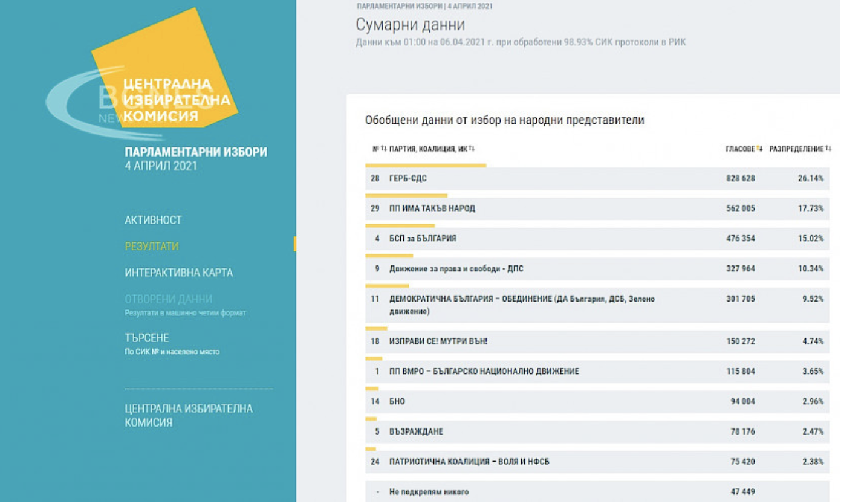Select ПП ВМРО – БЪЛГАРСКО НАЦИОНАЛНО ДВИЖЕНИЕ row
The width and height of the screenshot is (867, 504).
[597, 372]
